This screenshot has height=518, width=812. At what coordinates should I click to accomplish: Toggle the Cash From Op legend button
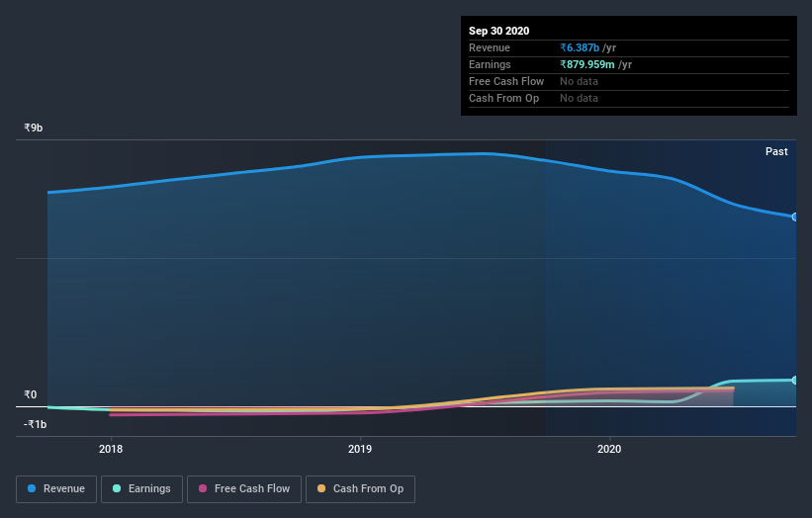tap(360, 489)
